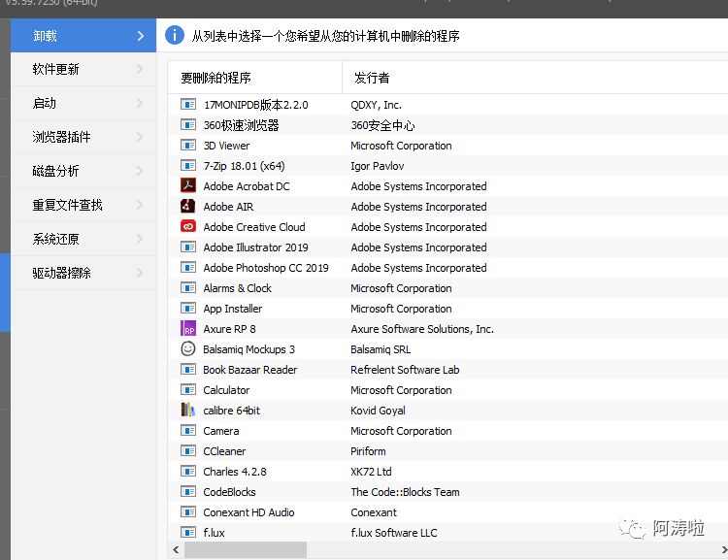Viewport: 728px width, 560px height.
Task: Select the 7-Zip 18.01 (x64) name
Action: point(245,166)
